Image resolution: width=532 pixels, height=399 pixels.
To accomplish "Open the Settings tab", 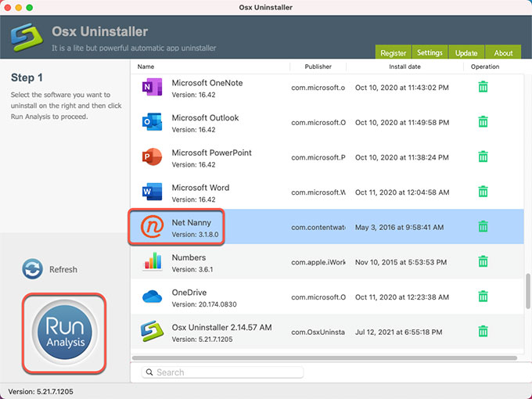I will coord(430,52).
